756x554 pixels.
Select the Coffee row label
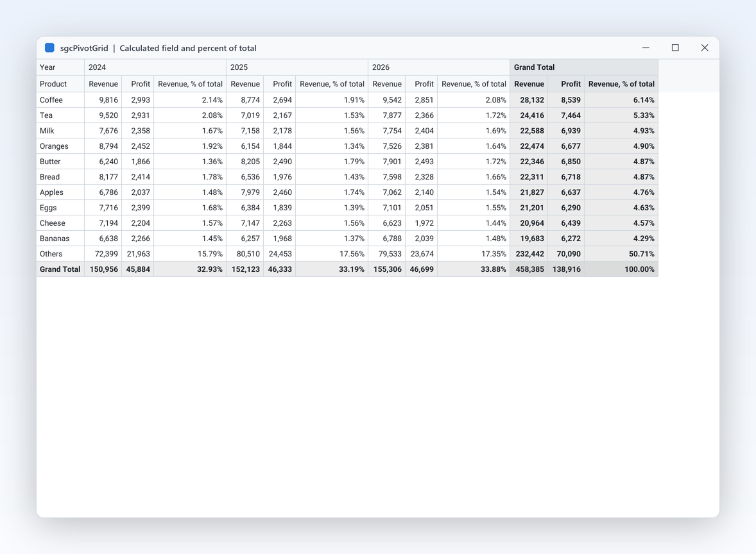pos(60,100)
